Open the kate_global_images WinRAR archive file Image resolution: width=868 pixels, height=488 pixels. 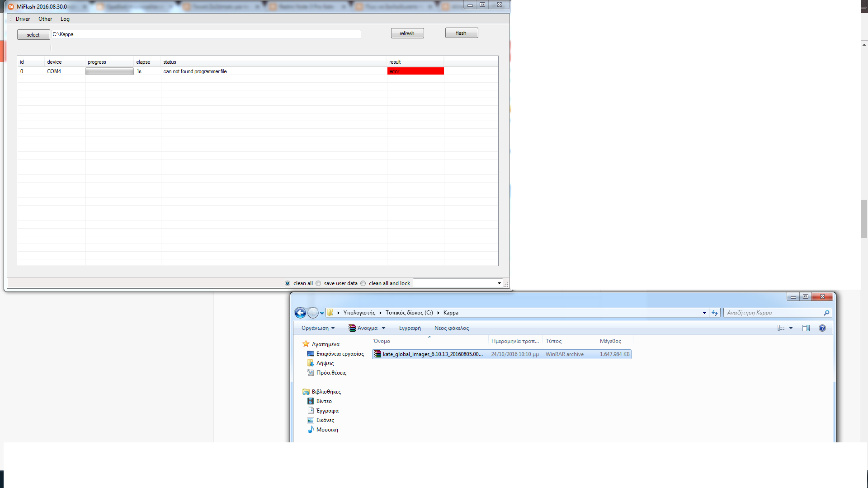pos(432,354)
